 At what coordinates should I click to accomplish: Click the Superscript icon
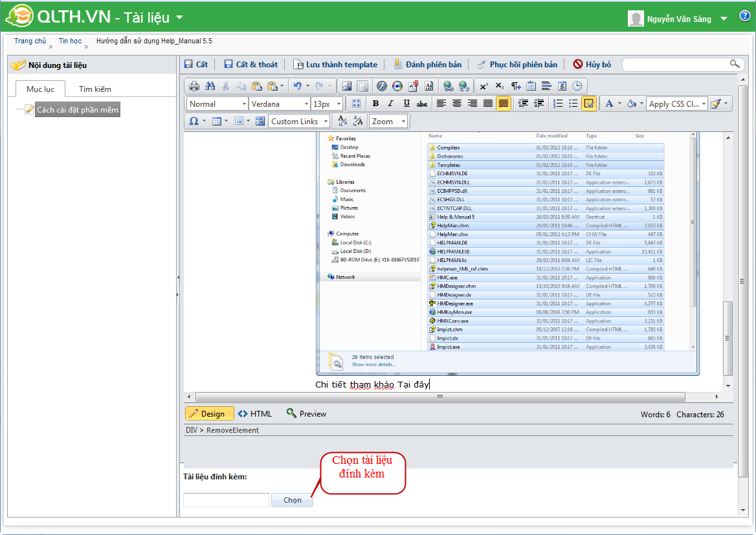[x=484, y=86]
